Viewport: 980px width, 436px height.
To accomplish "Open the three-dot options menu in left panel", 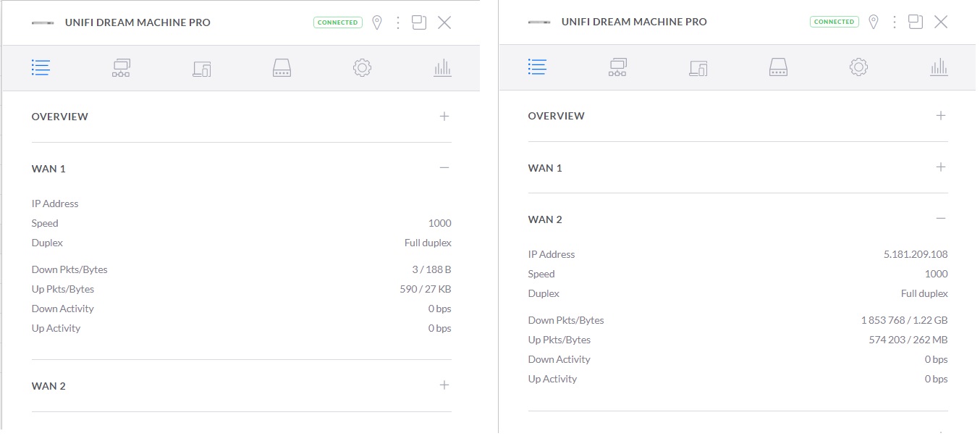I will 397,22.
